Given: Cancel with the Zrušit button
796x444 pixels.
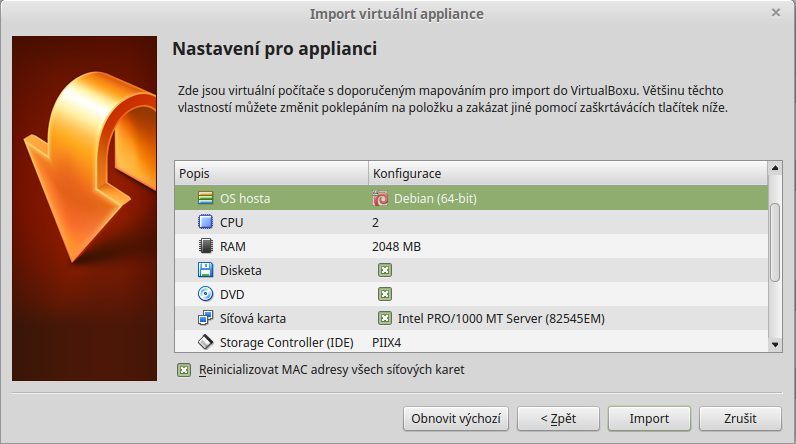Looking at the screenshot, I should click(740, 419).
